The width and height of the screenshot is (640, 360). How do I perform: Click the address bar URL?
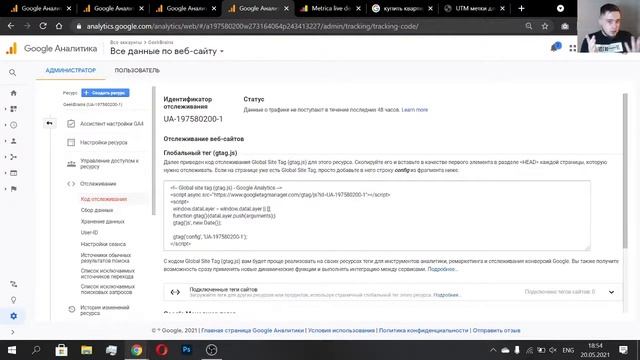pos(252,26)
